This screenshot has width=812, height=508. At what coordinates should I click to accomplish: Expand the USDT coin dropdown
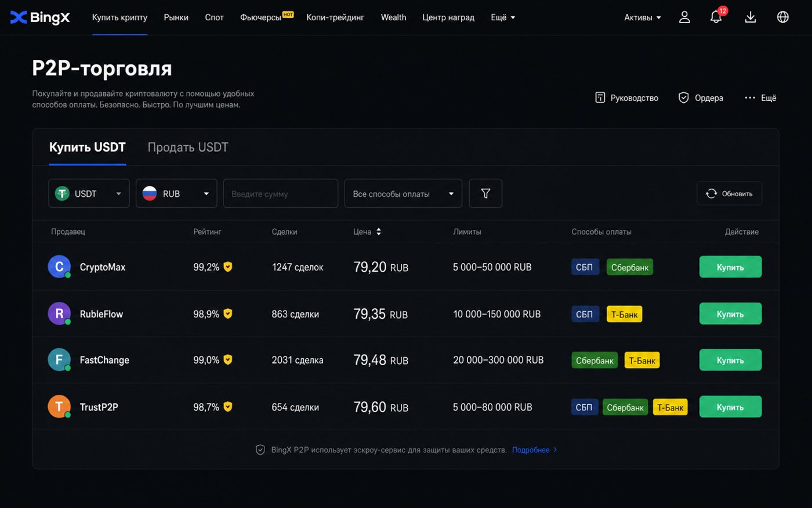[89, 193]
